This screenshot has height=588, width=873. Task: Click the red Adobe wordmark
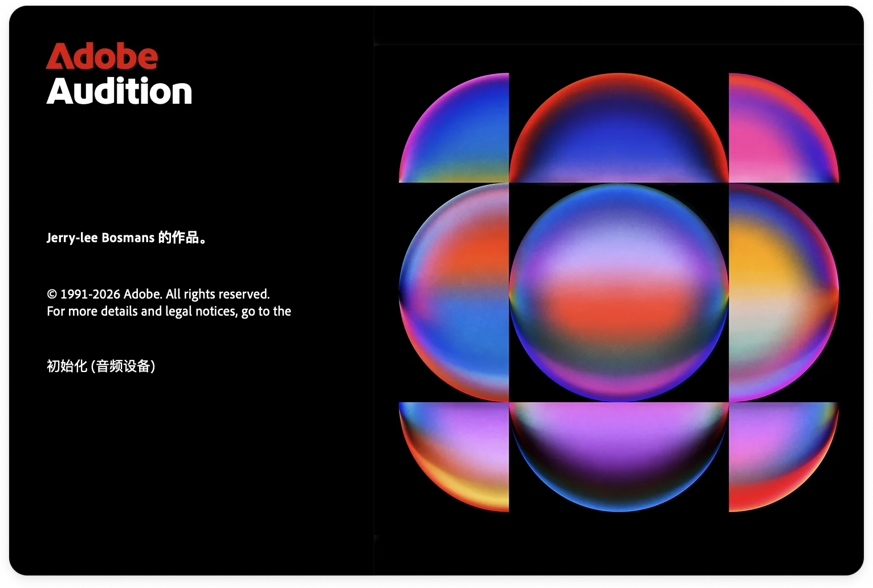(x=101, y=56)
